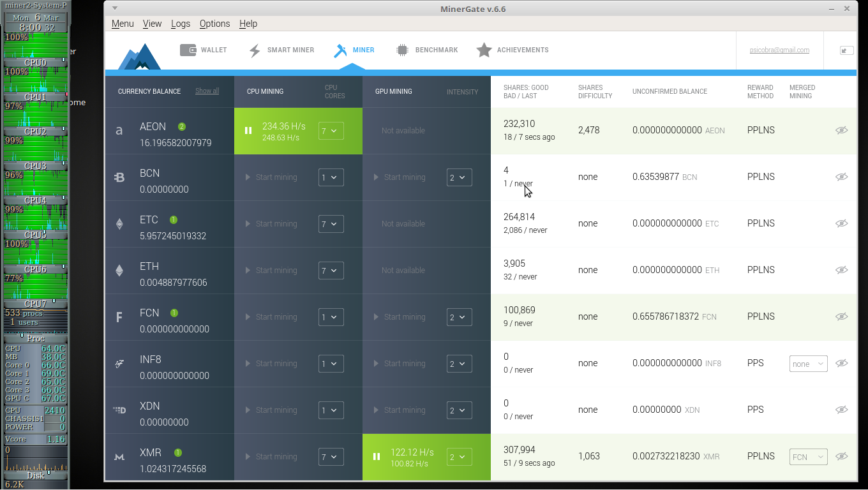
Task: Click the Disk panel in system monitor
Action: [36, 475]
